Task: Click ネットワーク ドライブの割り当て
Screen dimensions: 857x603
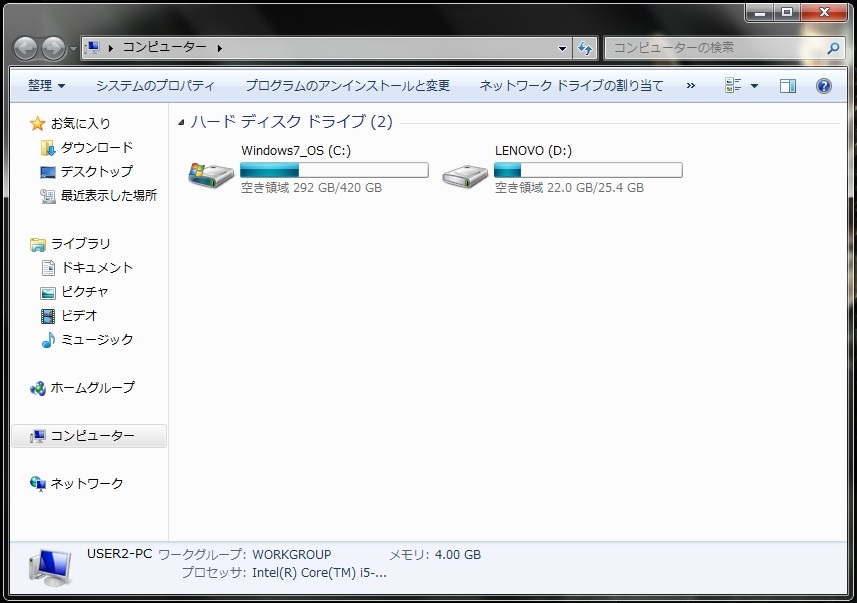Action: pyautogui.click(x=571, y=86)
